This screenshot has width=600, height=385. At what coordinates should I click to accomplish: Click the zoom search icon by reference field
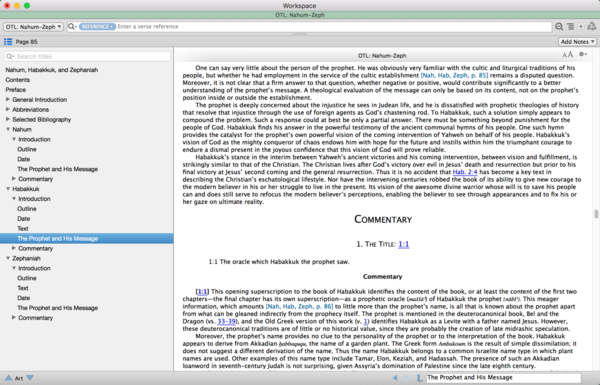pyautogui.click(x=559, y=26)
